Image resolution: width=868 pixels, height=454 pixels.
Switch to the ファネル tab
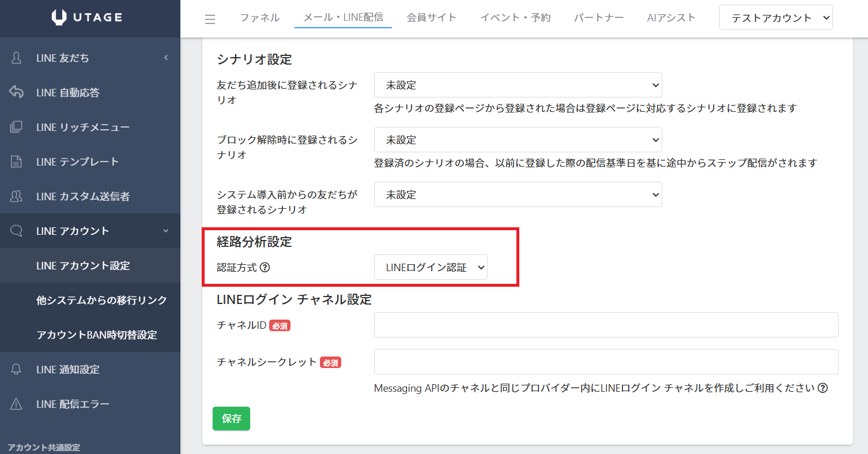pos(259,18)
